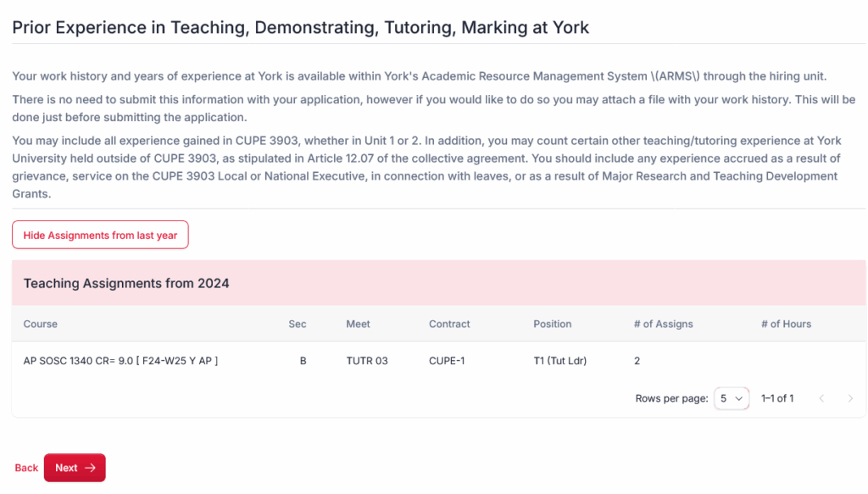Click the Position column header
The height and width of the screenshot is (494, 868).
(x=552, y=324)
